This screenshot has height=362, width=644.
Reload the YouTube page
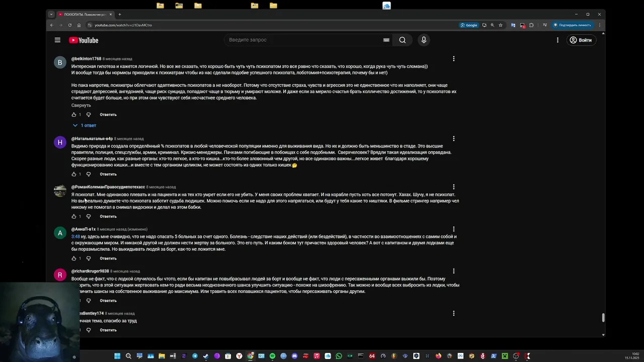pyautogui.click(x=69, y=25)
